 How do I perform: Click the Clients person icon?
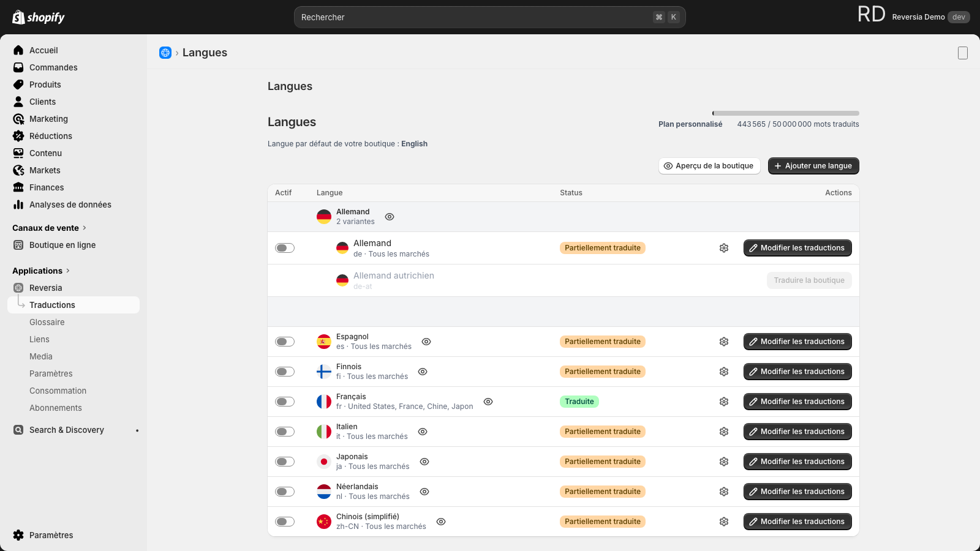click(18, 102)
